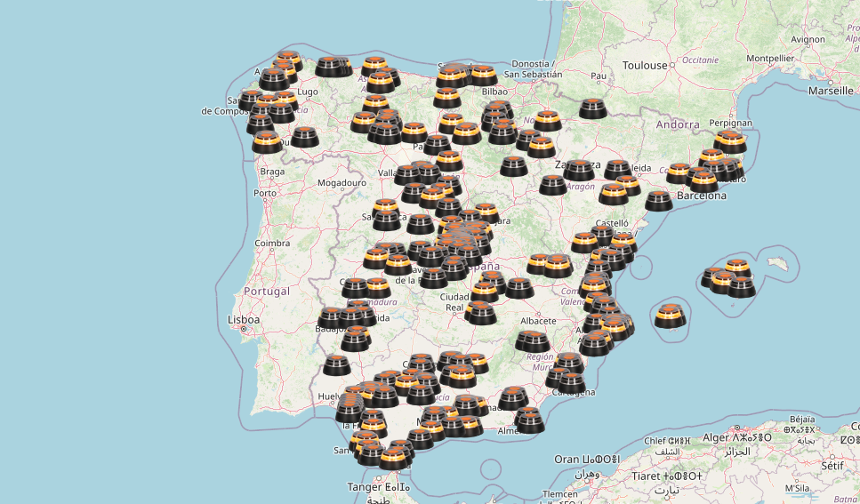Screen dimensions: 860x504
Task: Click the easternmost beacon marker on Mallorca
Action: [741, 286]
